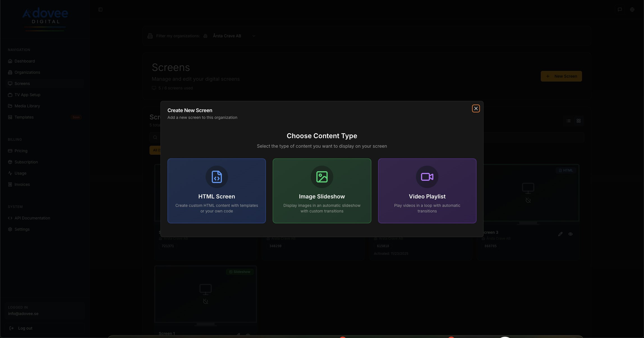Image resolution: width=644 pixels, height=338 pixels.
Task: Pick the Video Playlist content type
Action: pos(427,191)
